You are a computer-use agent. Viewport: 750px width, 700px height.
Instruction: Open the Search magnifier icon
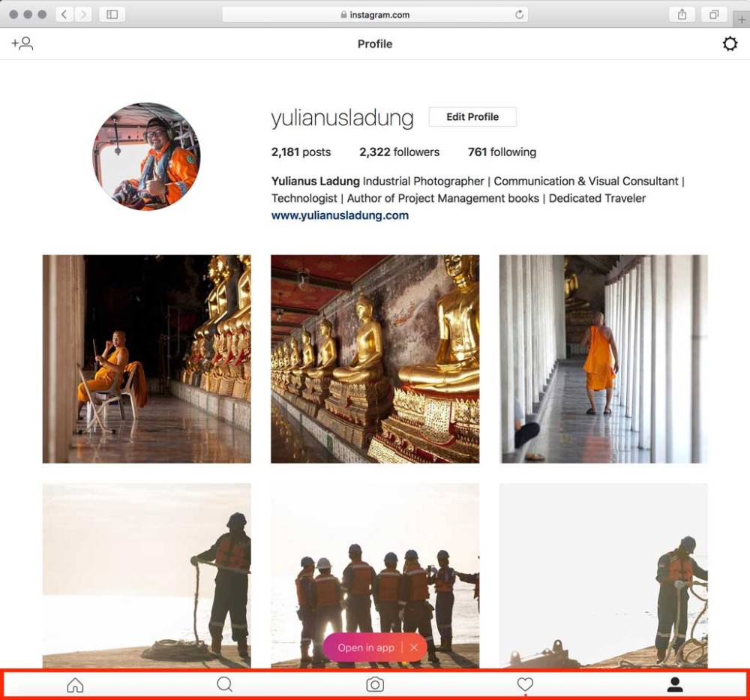click(x=224, y=684)
